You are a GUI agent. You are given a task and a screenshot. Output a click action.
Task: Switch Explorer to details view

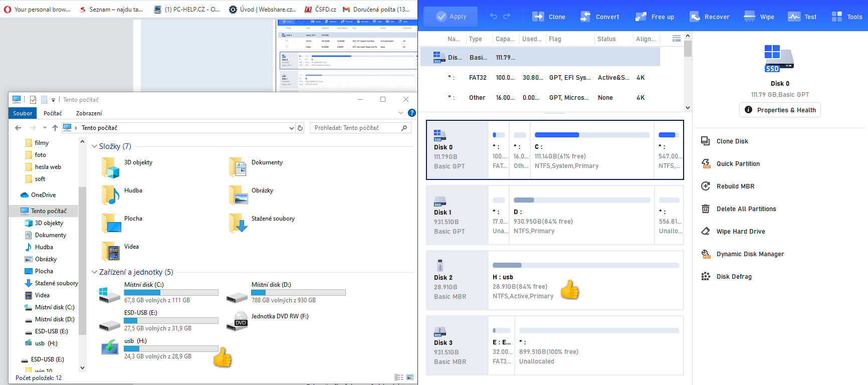tap(399, 377)
